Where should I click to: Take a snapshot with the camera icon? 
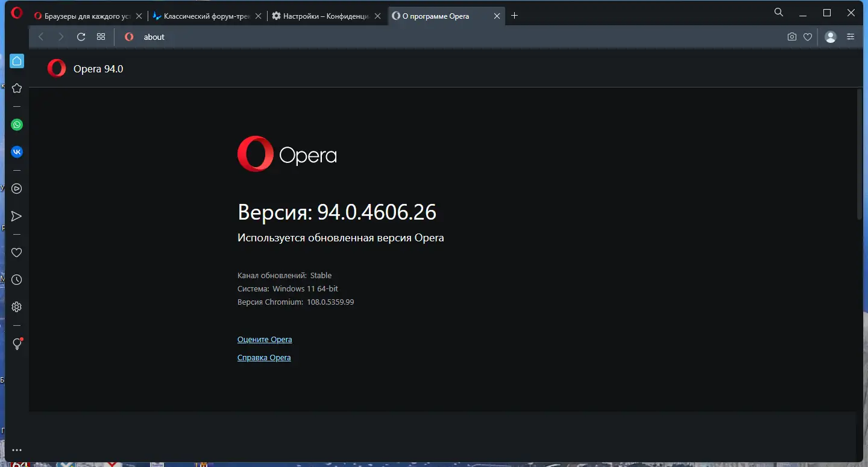click(792, 37)
